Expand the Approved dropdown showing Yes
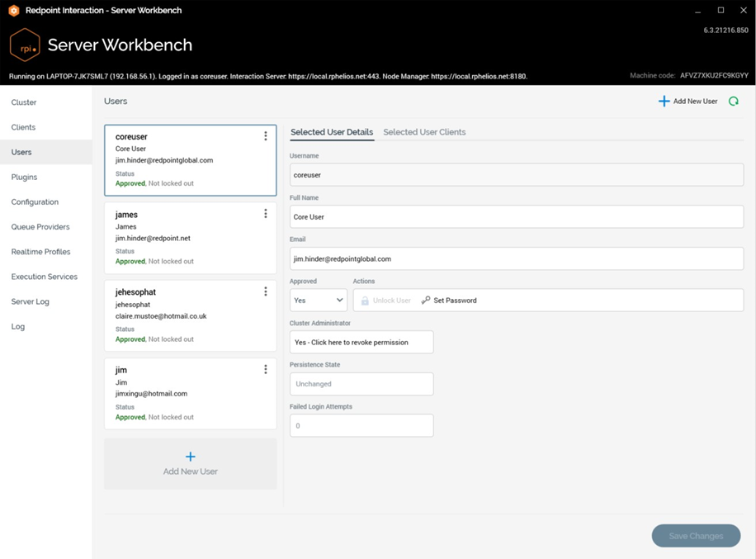756x559 pixels. point(318,301)
